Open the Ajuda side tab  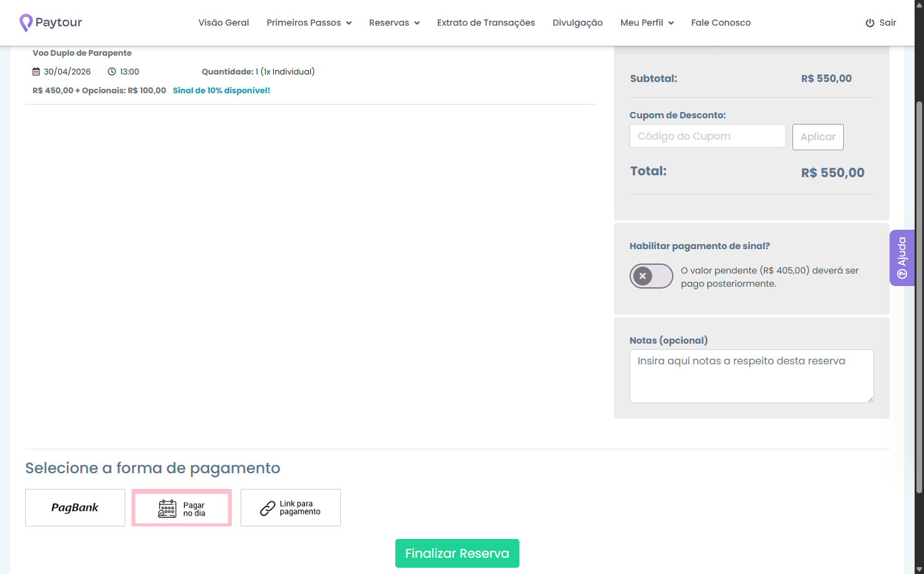click(902, 258)
